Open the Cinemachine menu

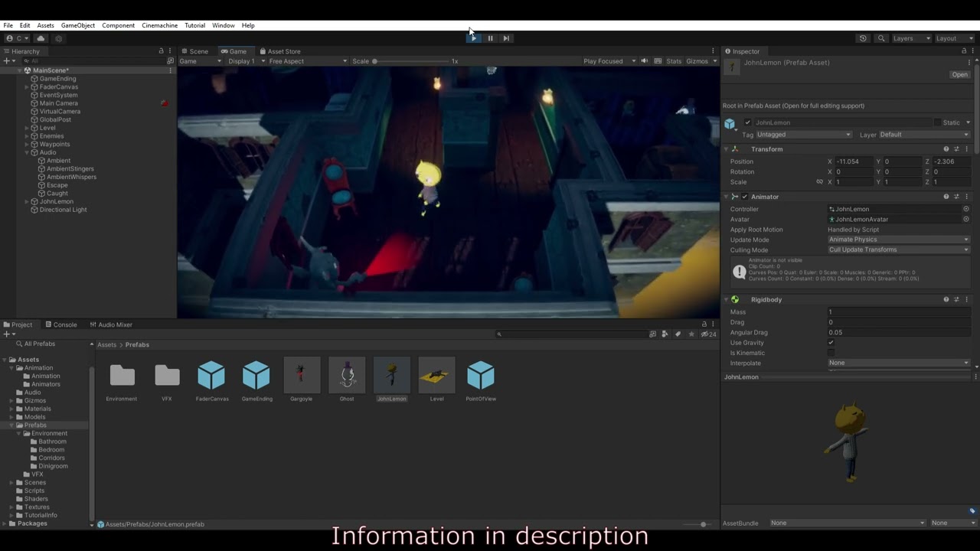160,25
